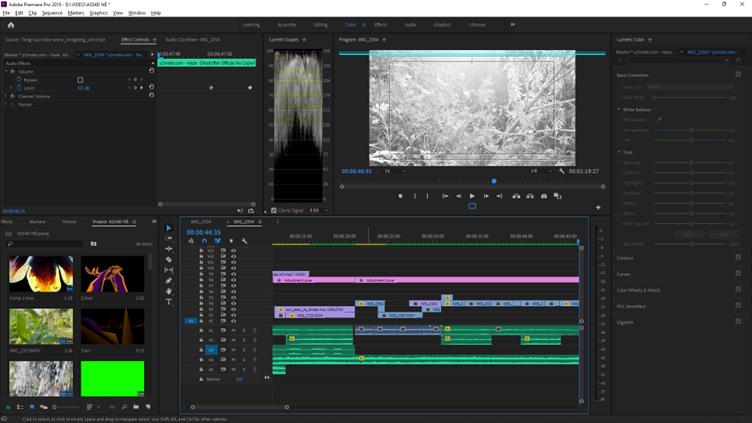
Task: Collapse the Volume effect group
Action: [6, 71]
